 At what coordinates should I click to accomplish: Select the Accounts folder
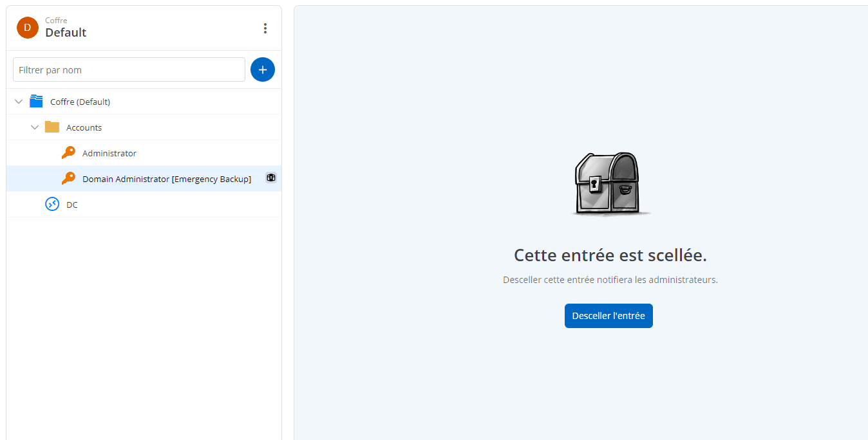point(83,127)
